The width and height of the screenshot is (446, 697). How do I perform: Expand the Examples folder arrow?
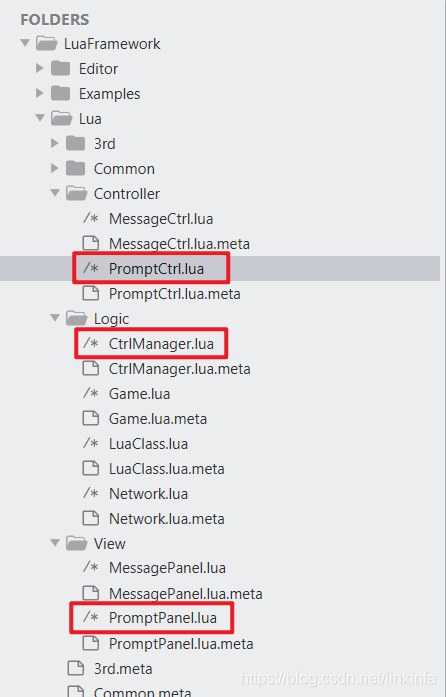click(x=40, y=93)
